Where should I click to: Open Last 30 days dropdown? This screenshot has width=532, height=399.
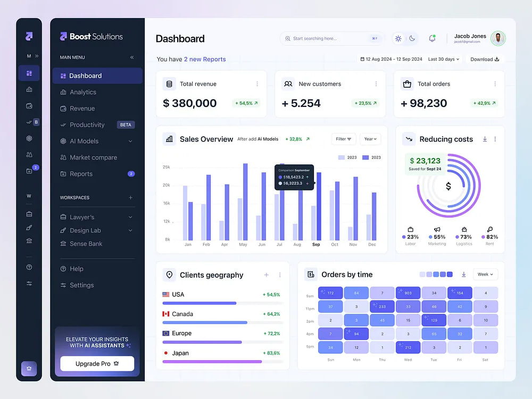(x=444, y=59)
